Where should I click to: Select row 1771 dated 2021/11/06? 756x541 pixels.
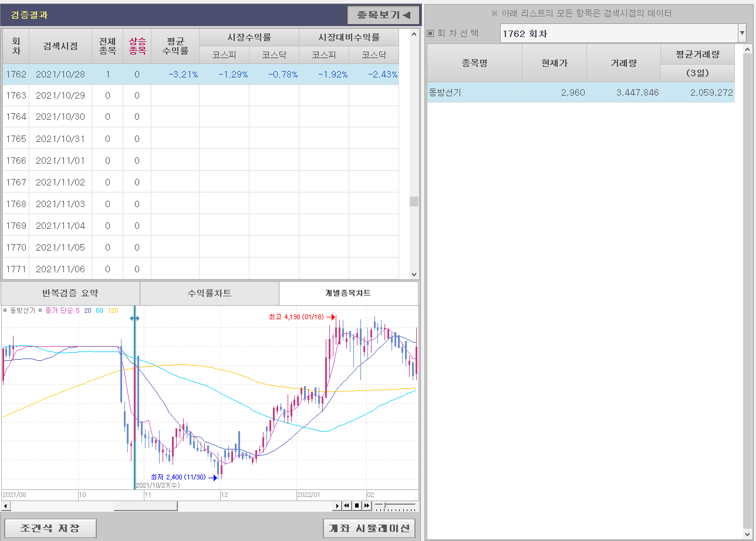(201, 269)
